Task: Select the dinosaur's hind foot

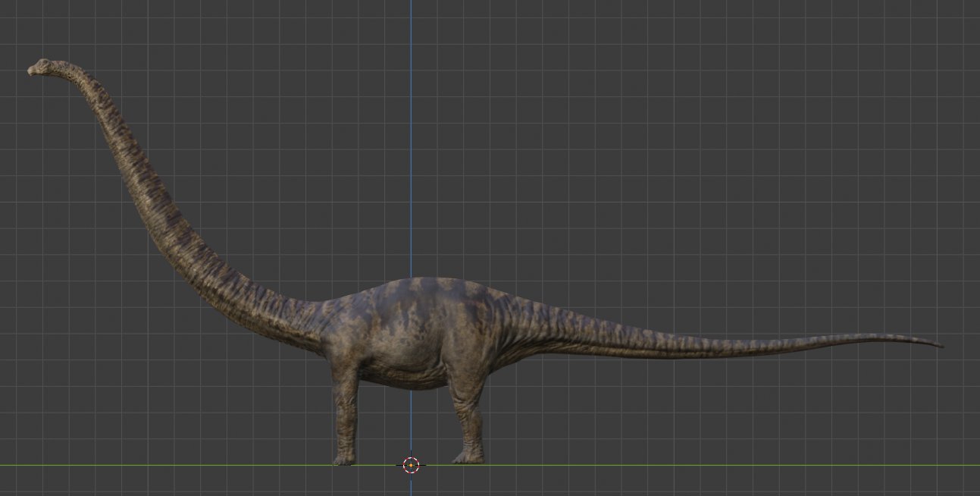Action: click(468, 457)
